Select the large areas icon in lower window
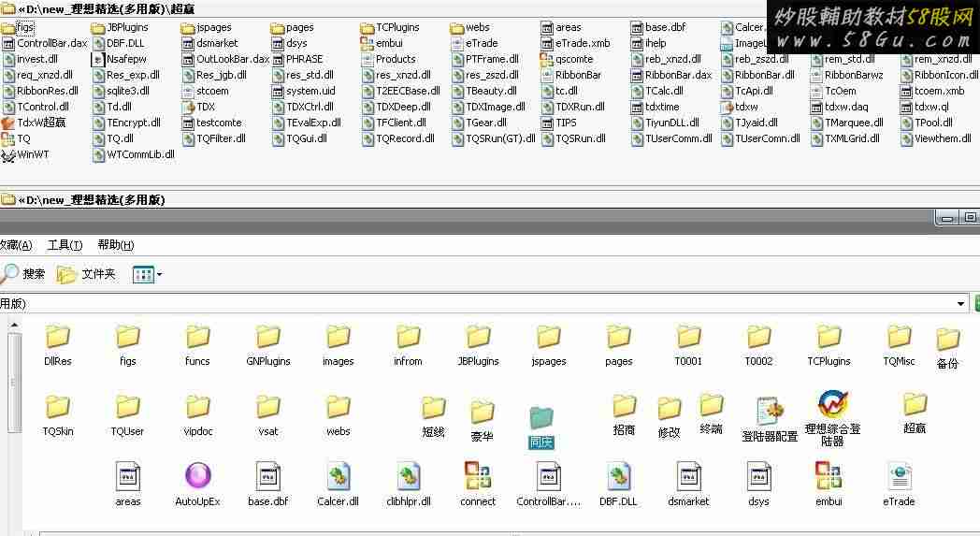The image size is (980, 536). pyautogui.click(x=127, y=485)
